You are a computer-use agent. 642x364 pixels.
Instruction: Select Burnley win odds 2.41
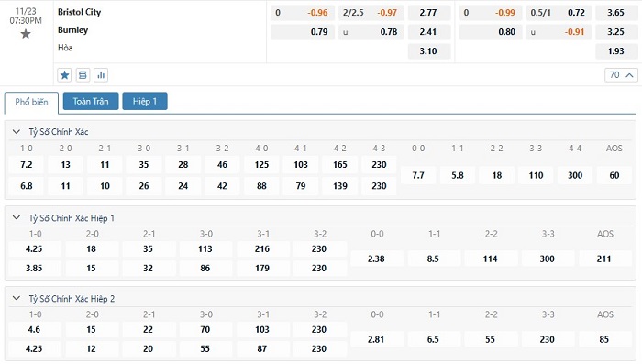tap(428, 32)
